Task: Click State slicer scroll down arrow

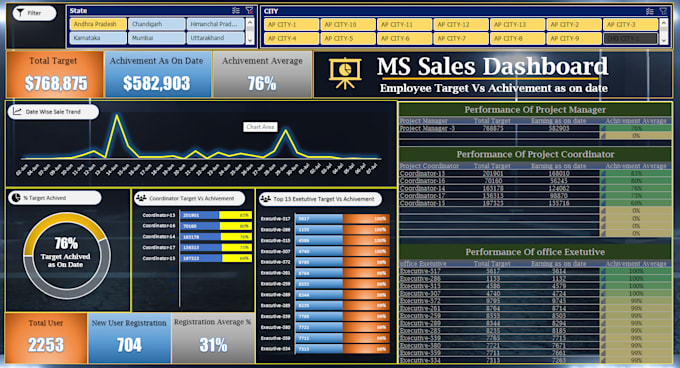Action: (250, 41)
